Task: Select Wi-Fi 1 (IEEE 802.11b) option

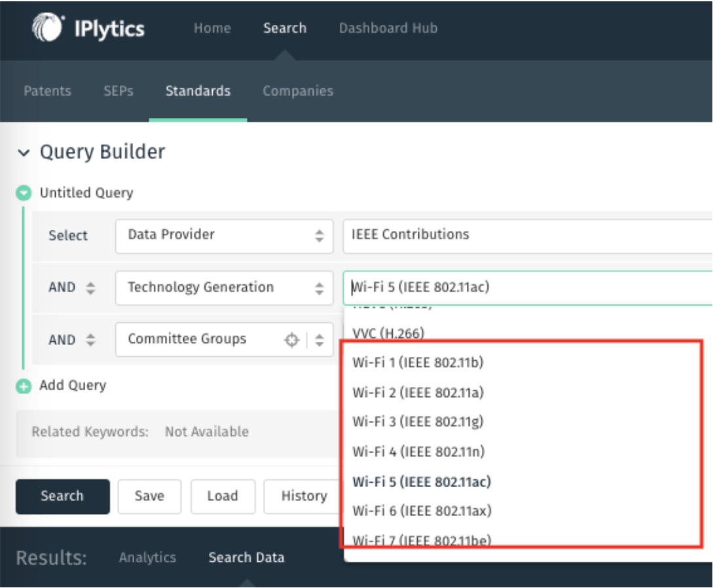Action: click(418, 363)
